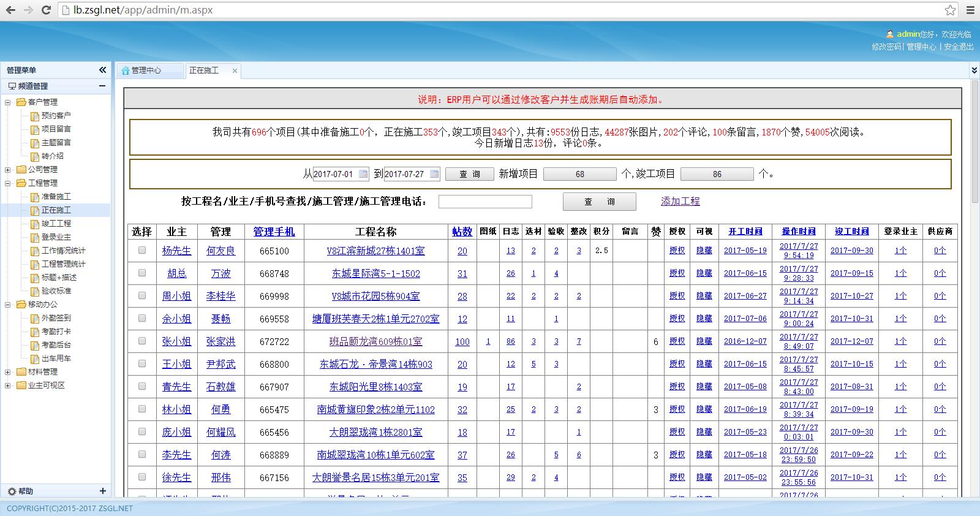
Task: Expand the 材料管理 tree node
Action: coord(8,372)
